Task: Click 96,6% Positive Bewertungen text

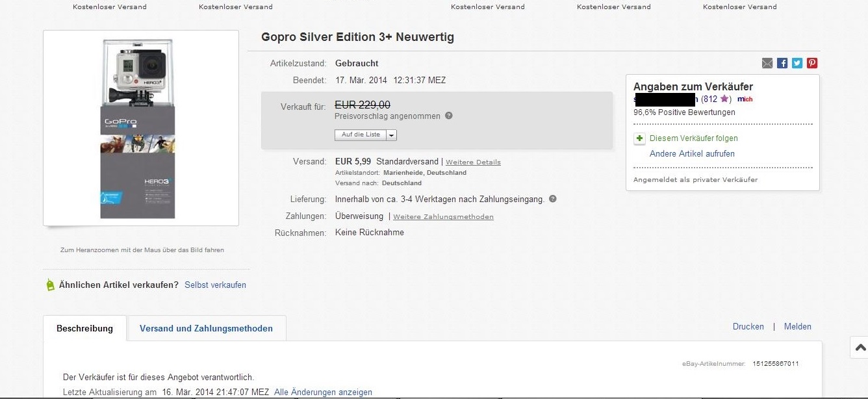Action: tap(684, 112)
